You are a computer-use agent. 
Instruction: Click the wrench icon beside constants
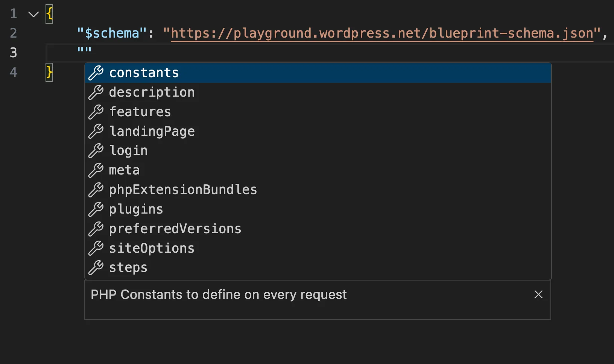(x=96, y=73)
